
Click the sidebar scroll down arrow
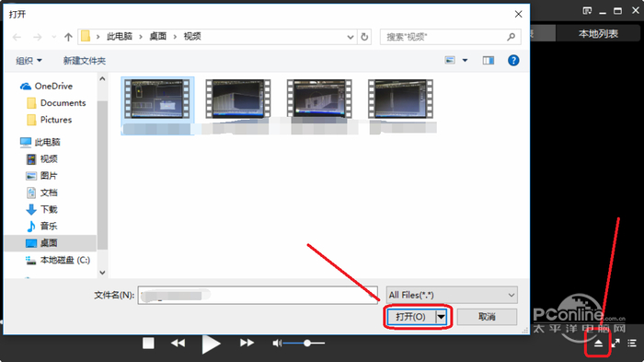pos(102,273)
